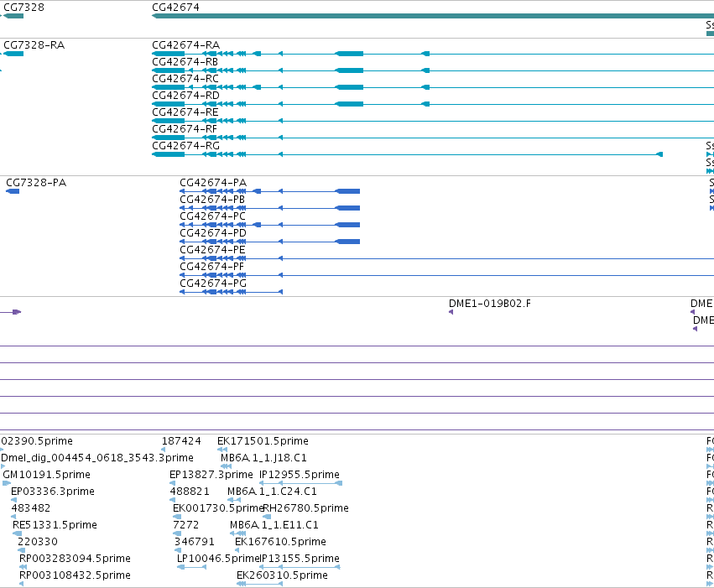
Task: Click the CG7328 gene bar glyph
Action: (13, 16)
